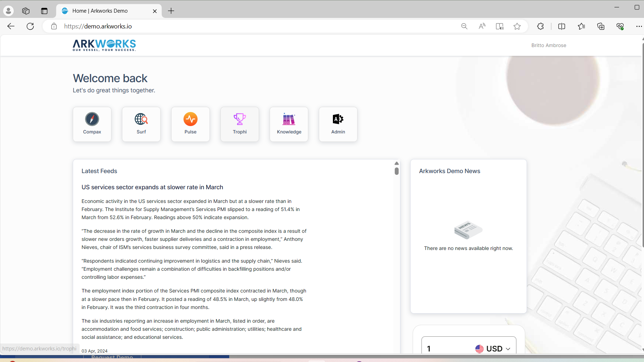Screen dimensions: 644x362
Task: Open the browser profile icon
Action: pos(8,11)
